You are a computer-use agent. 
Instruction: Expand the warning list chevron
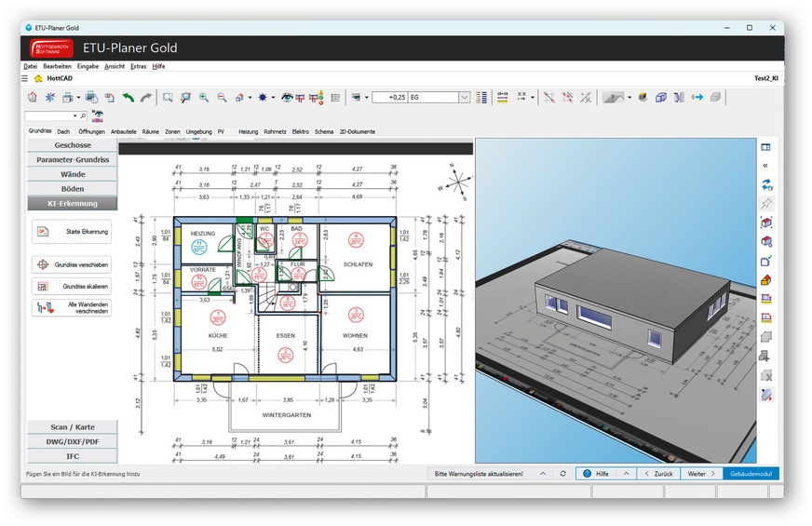click(x=543, y=474)
